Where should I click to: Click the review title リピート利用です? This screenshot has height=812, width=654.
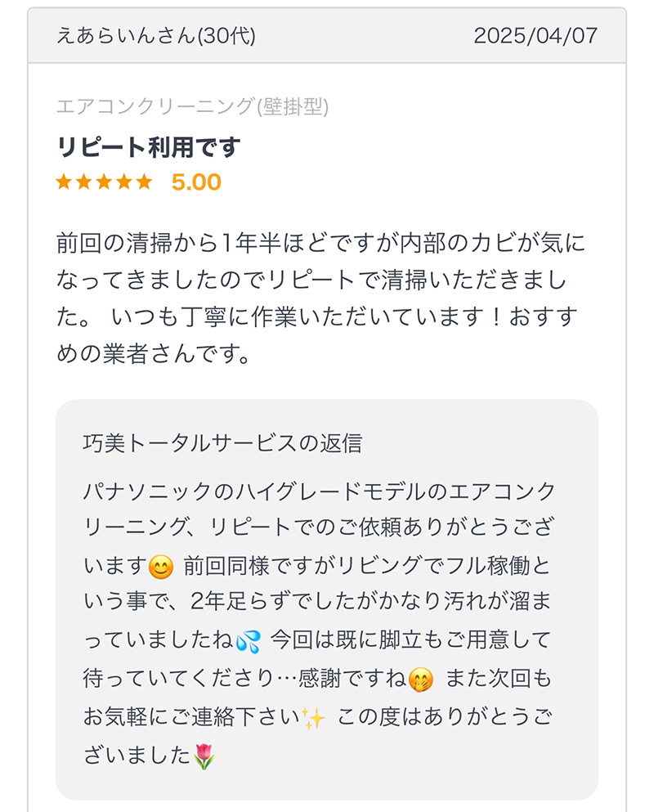coord(148,147)
